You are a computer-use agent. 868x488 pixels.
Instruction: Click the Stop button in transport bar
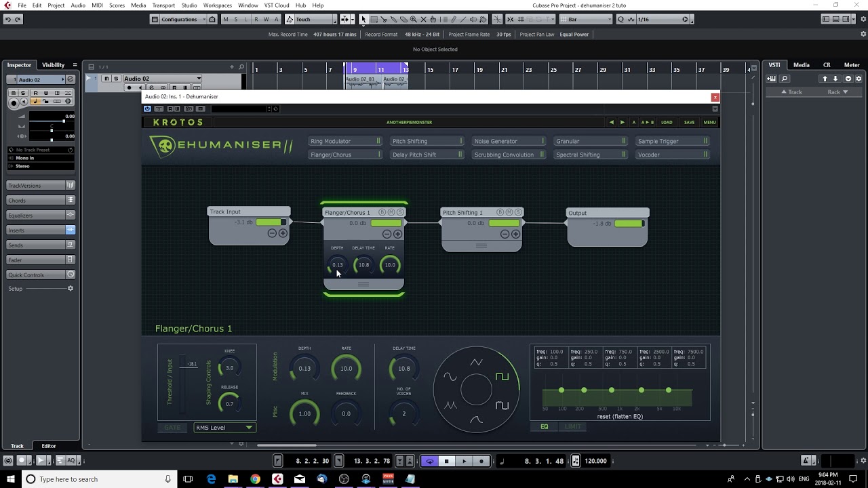coord(446,461)
